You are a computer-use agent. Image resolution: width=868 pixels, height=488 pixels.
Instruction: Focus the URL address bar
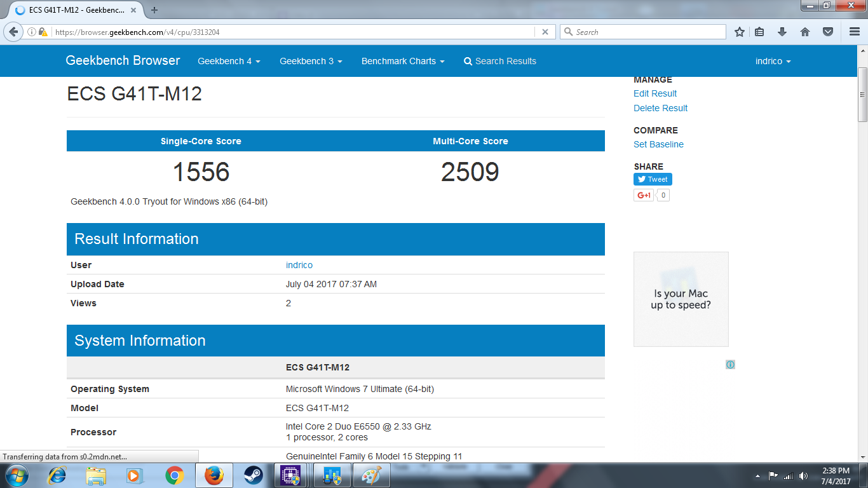tap(292, 32)
